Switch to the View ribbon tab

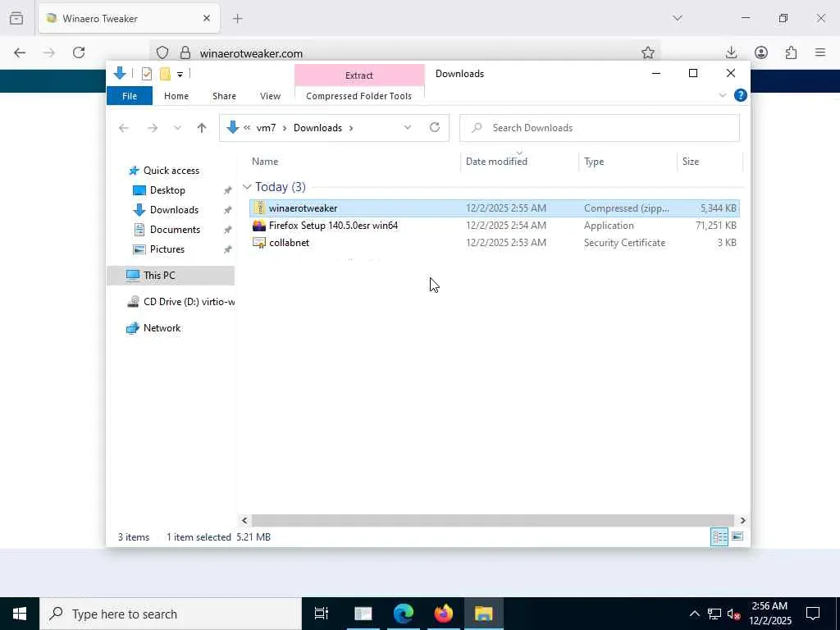click(270, 96)
